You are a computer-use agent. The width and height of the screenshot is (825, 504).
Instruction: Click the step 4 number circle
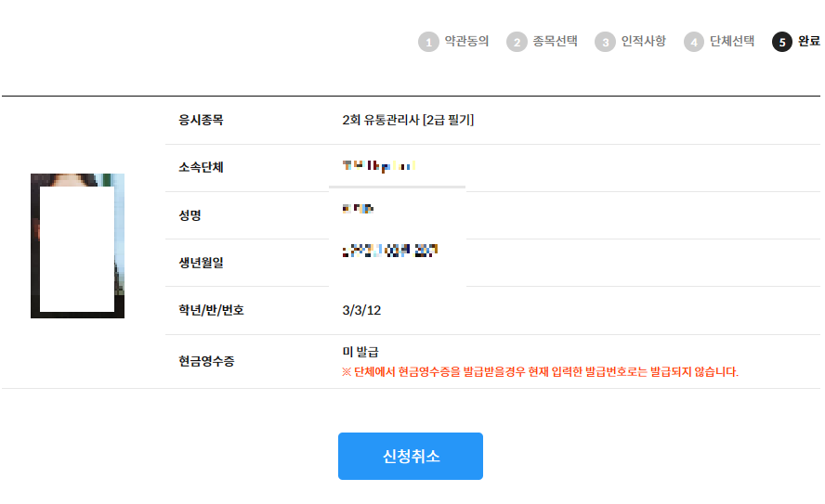click(x=694, y=43)
